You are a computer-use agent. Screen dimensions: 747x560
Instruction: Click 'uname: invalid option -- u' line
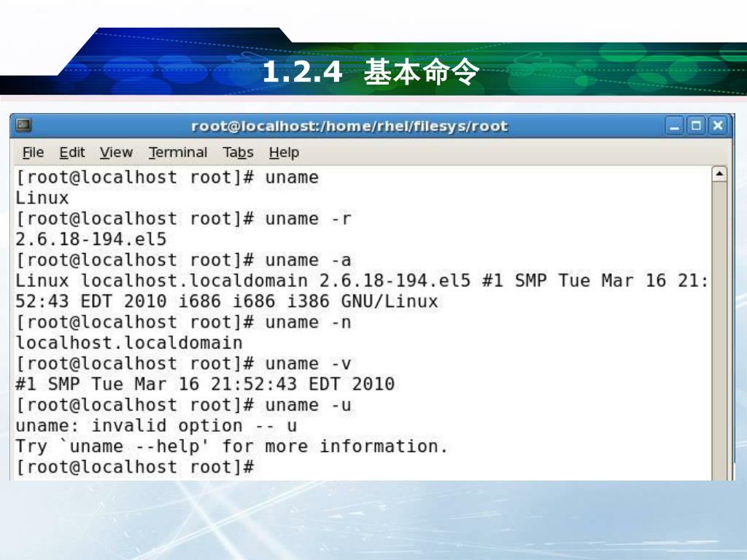[x=156, y=426]
